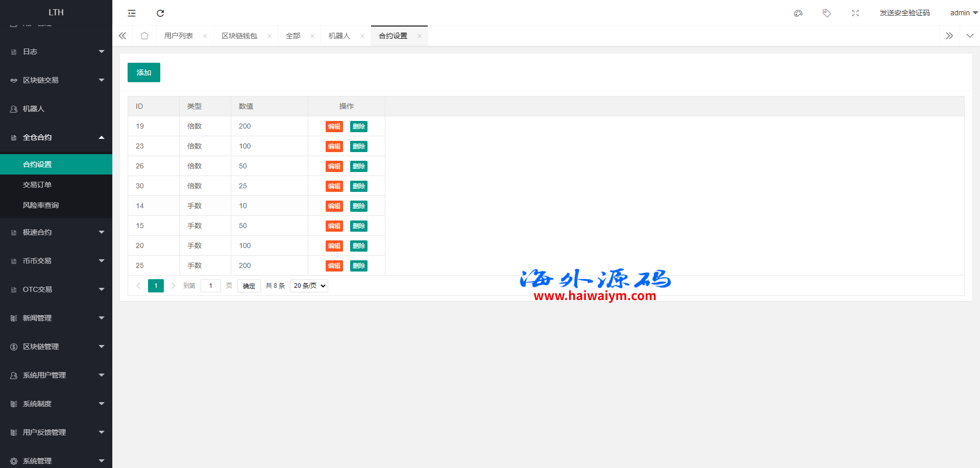Go to the home tab icon
The width and height of the screenshot is (980, 468).
coord(144,36)
